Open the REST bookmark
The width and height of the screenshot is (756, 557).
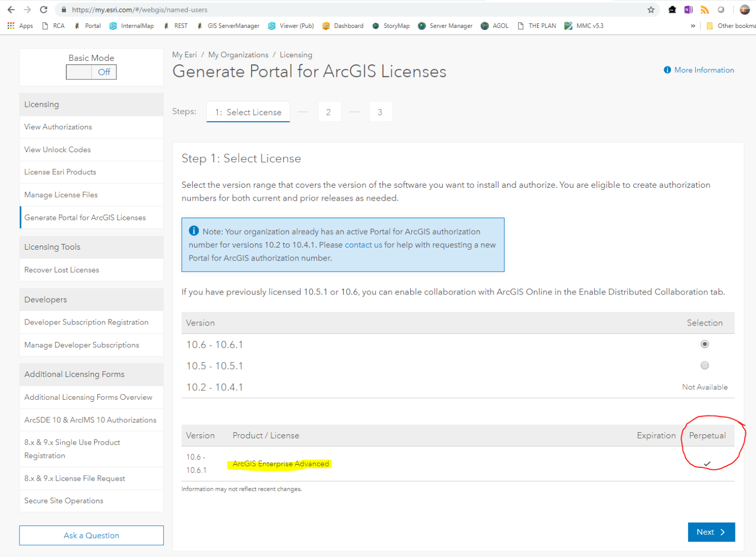[175, 26]
